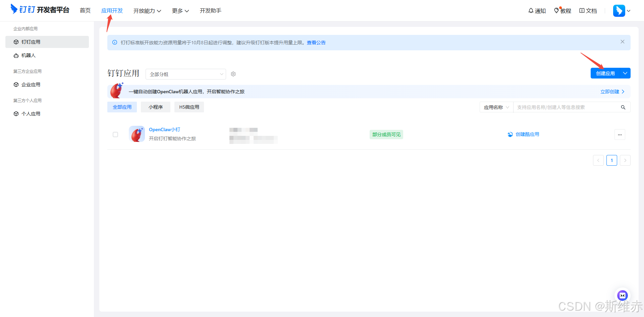Open the 文档 documentation link
This screenshot has height=317, width=644.
point(588,11)
